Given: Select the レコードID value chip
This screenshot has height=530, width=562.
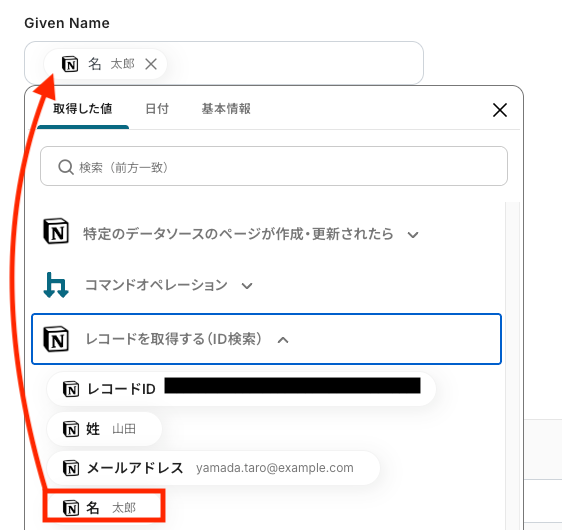Looking at the screenshot, I should coord(241,389).
